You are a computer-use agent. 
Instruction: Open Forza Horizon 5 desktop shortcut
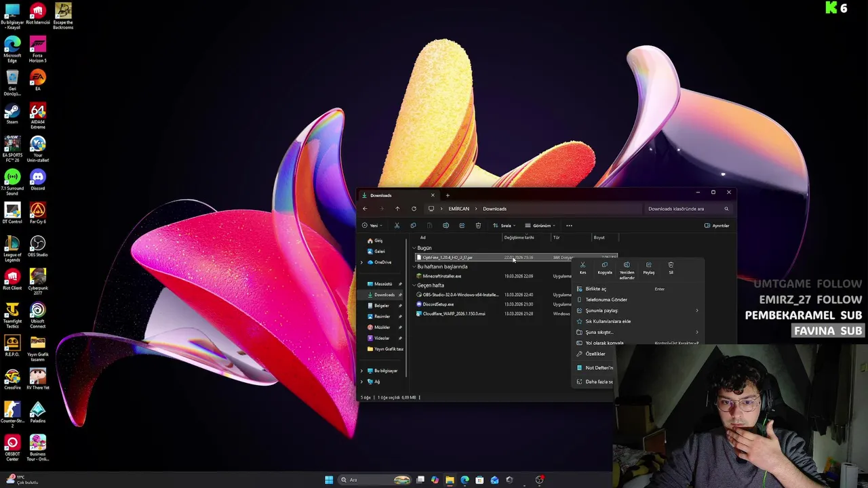[x=37, y=49]
